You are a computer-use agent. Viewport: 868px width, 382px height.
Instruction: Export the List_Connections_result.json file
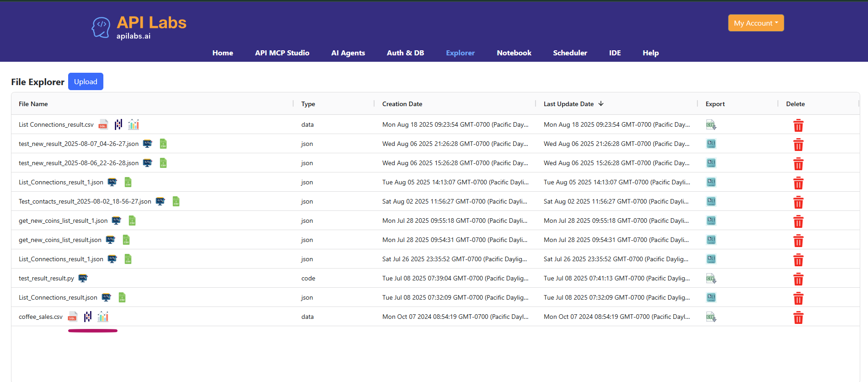(x=711, y=297)
